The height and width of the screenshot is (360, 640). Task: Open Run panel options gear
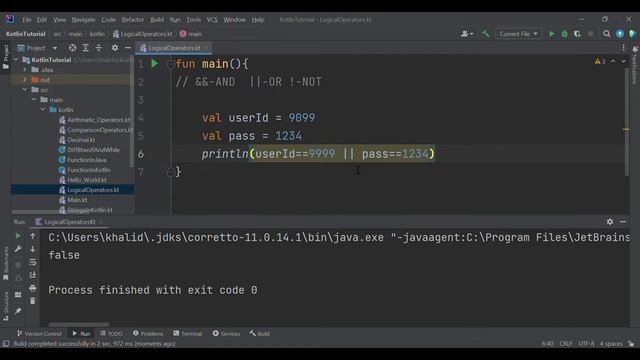click(x=610, y=222)
